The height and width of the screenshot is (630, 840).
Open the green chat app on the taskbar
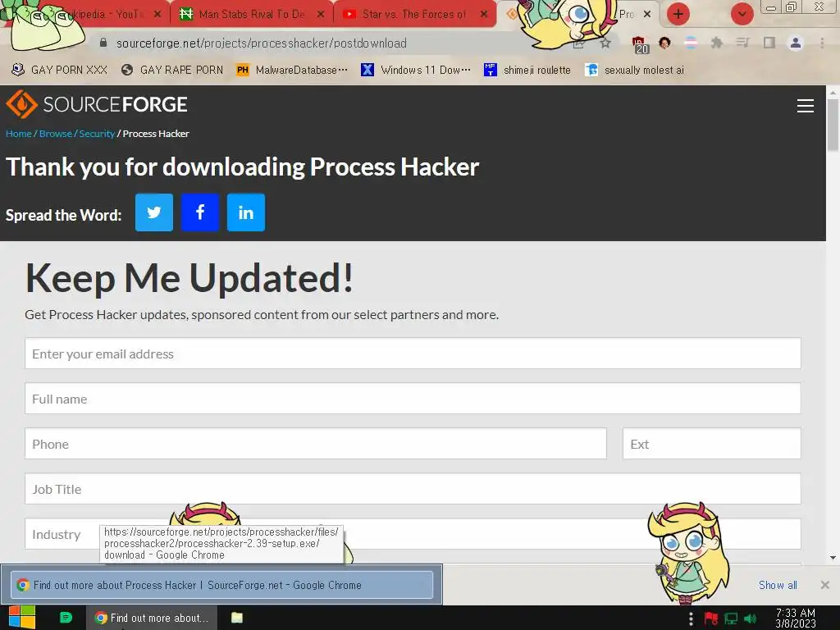coord(66,618)
